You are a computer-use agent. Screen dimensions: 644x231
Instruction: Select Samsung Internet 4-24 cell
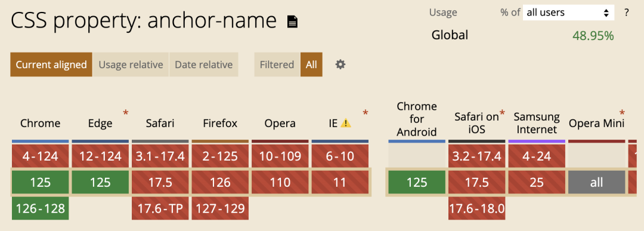coord(537,156)
